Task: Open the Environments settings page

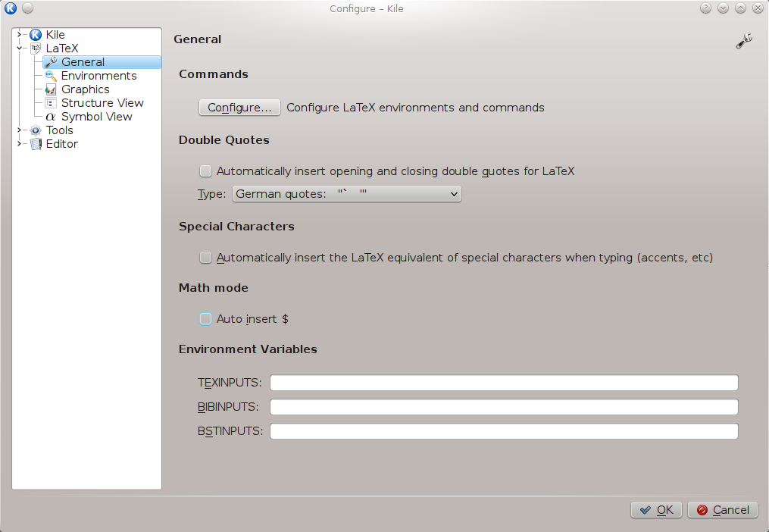Action: pos(99,76)
